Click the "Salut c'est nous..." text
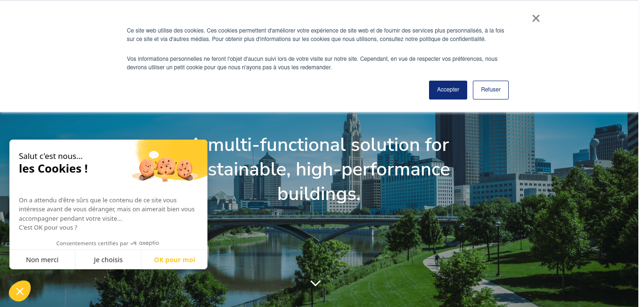This screenshot has height=307, width=644. pos(51,156)
